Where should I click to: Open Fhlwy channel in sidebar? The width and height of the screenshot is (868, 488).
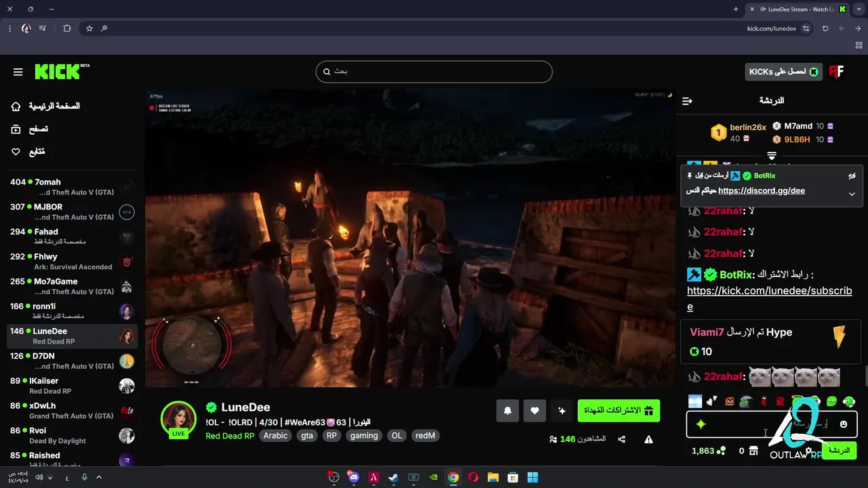(71, 262)
